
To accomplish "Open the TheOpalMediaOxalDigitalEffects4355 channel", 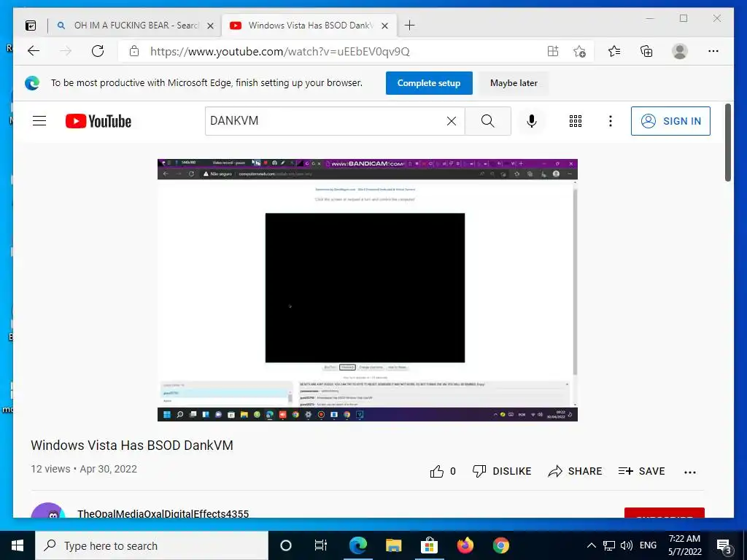I will click(163, 513).
